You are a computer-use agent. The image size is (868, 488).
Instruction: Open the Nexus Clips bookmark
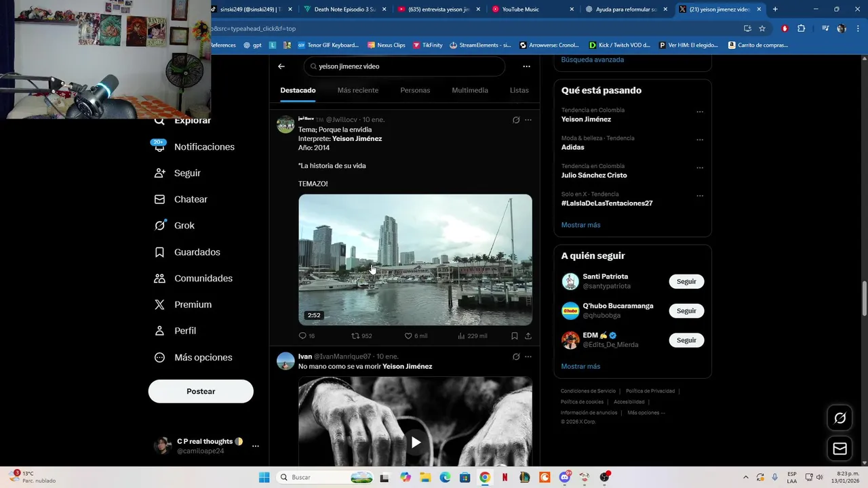click(386, 45)
